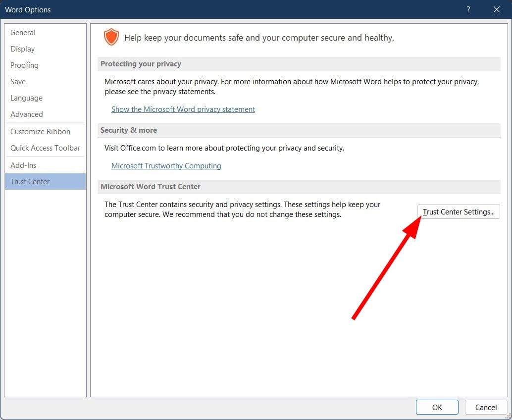Open the Microsoft Word privacy statement link
The width and height of the screenshot is (512, 420).
click(183, 109)
